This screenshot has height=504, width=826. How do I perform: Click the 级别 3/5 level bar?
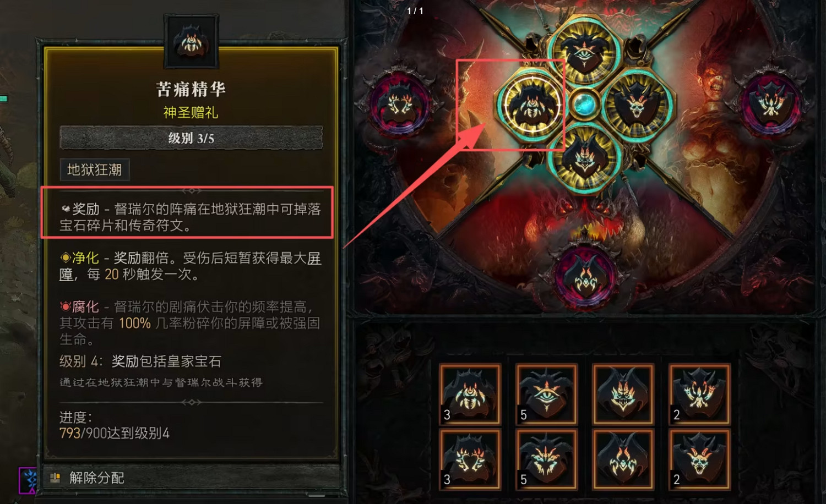tap(191, 138)
